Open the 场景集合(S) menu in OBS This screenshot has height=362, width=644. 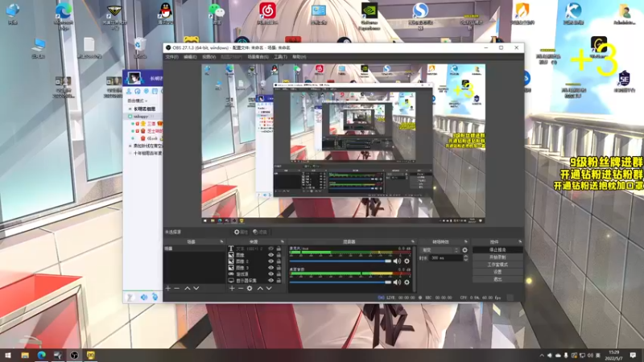[258, 57]
